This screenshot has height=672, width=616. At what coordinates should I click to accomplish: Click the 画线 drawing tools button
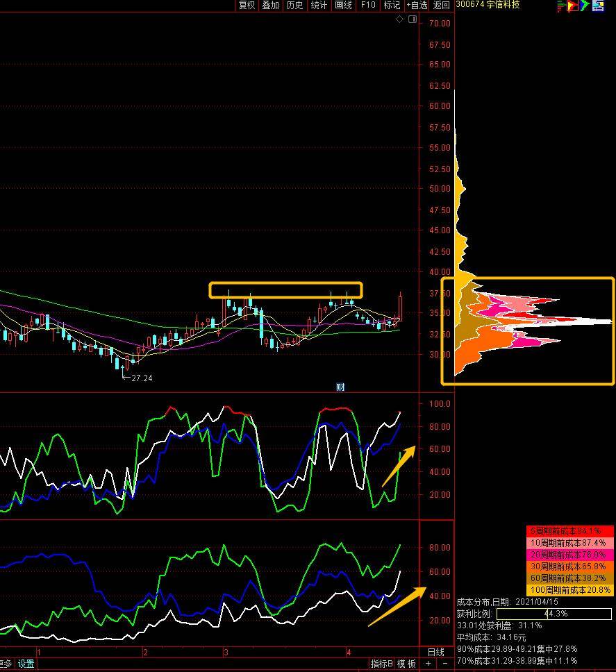[x=343, y=5]
